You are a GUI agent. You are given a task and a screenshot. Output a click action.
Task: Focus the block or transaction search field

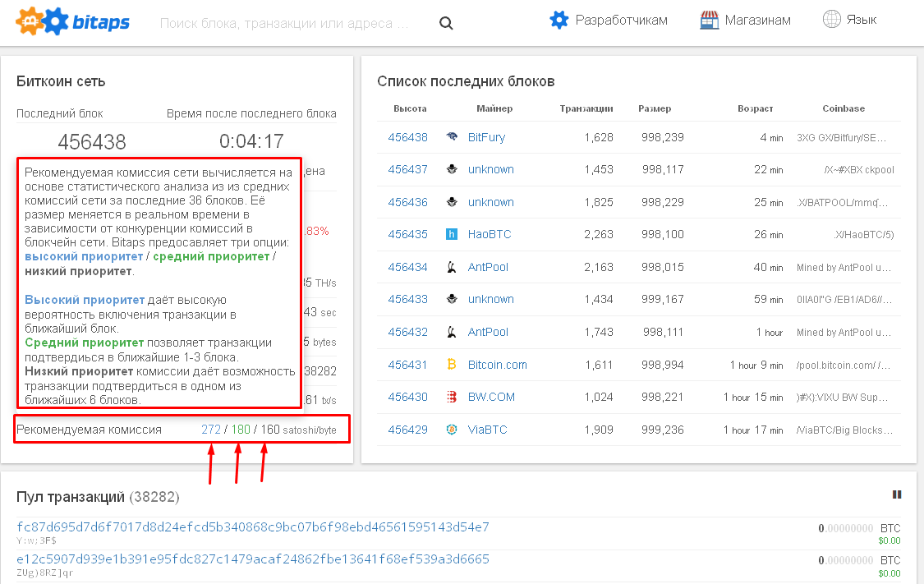(x=284, y=23)
